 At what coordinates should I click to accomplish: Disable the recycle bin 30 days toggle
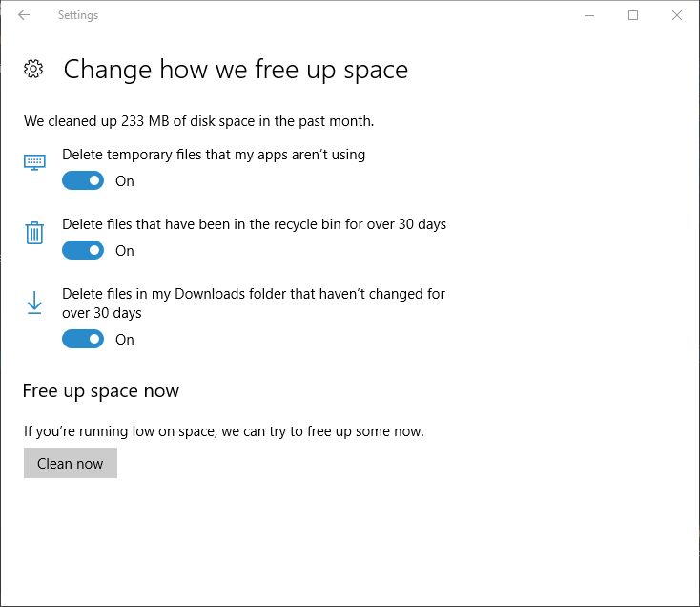83,251
